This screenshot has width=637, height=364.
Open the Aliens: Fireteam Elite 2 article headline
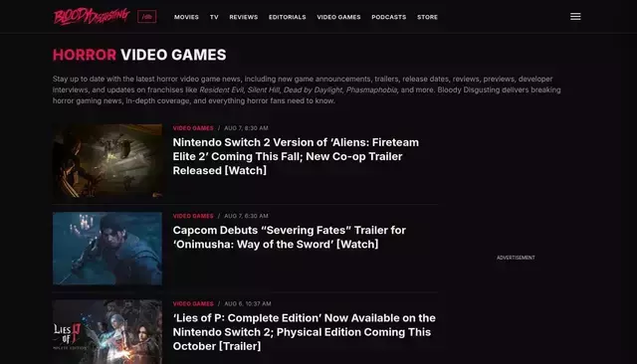pyautogui.click(x=296, y=156)
